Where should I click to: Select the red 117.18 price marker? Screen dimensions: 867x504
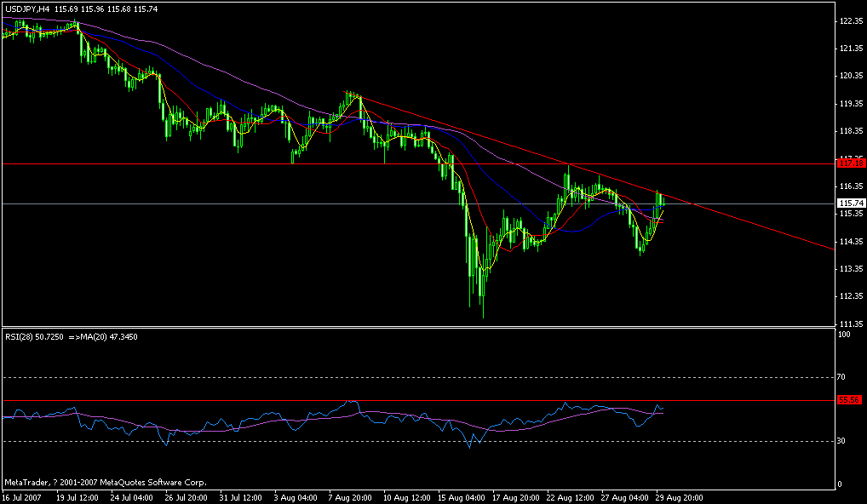pos(851,161)
